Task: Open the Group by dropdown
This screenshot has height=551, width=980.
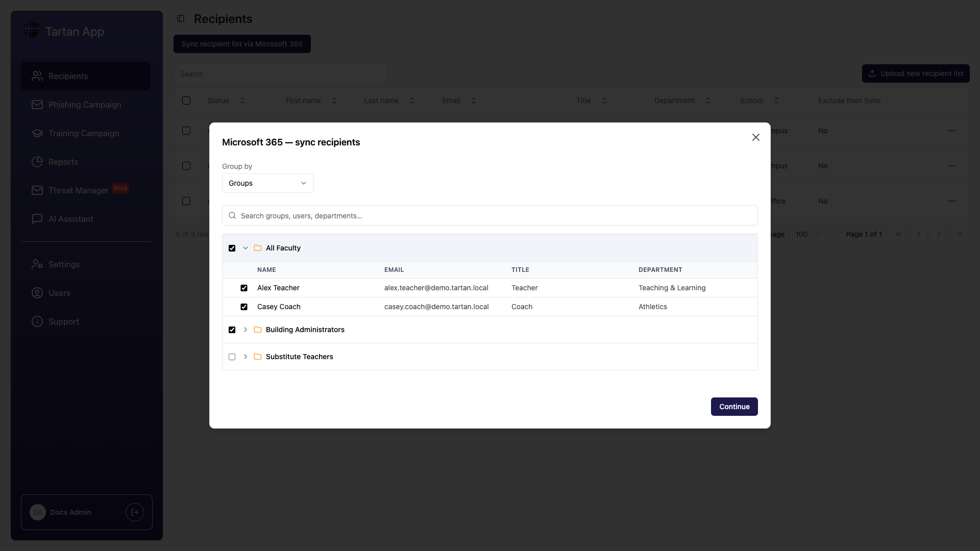Action: [x=268, y=183]
